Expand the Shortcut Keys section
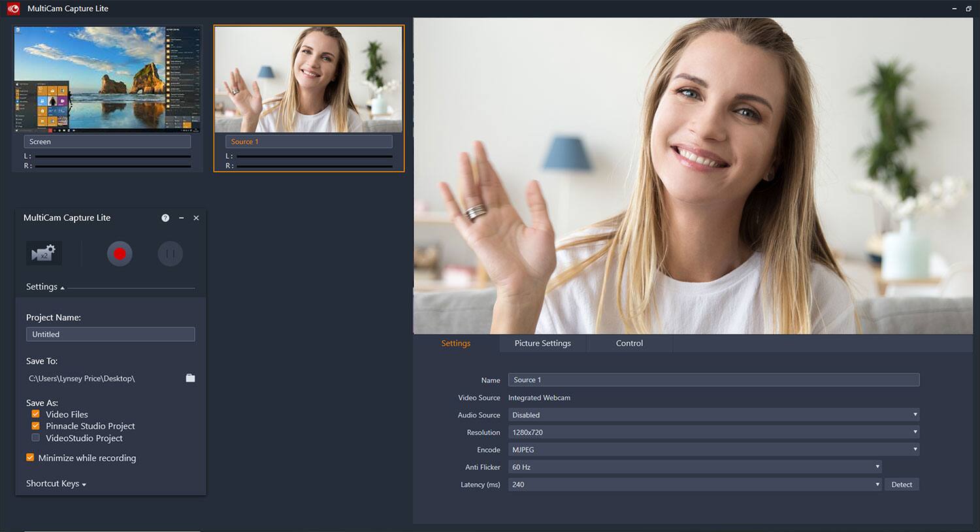The height and width of the screenshot is (532, 980). coord(56,484)
